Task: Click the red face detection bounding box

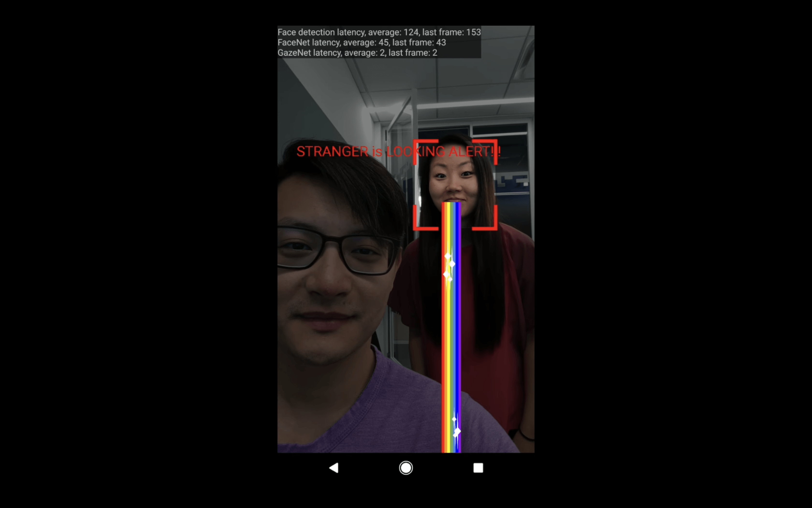Action: 455,185
